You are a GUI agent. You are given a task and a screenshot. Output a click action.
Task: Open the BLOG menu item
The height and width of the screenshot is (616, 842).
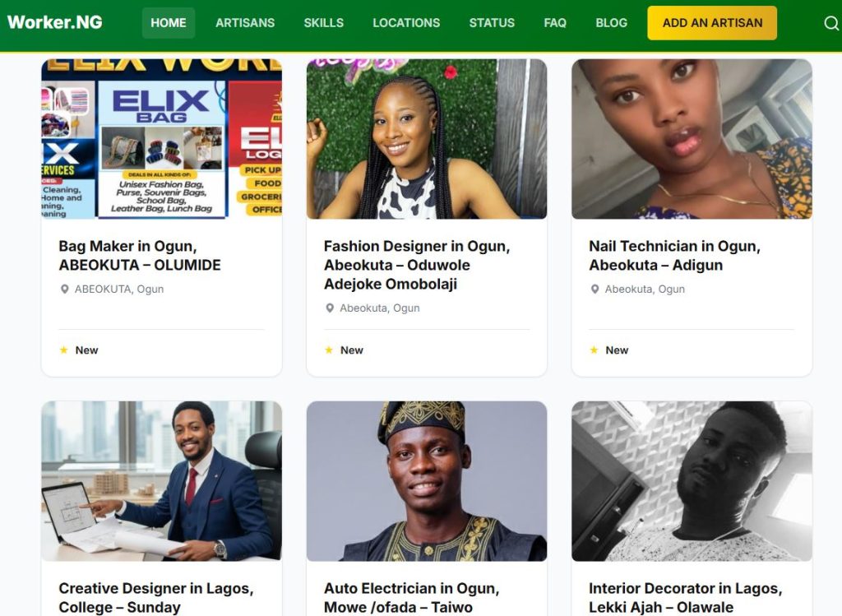(x=611, y=23)
